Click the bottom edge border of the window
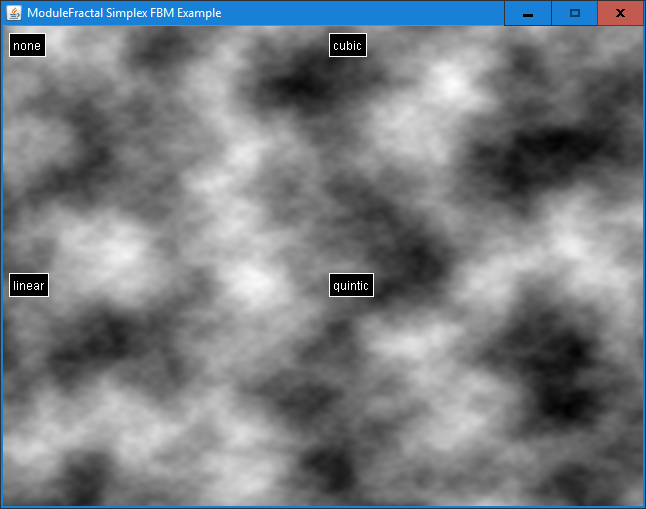 pos(320,507)
